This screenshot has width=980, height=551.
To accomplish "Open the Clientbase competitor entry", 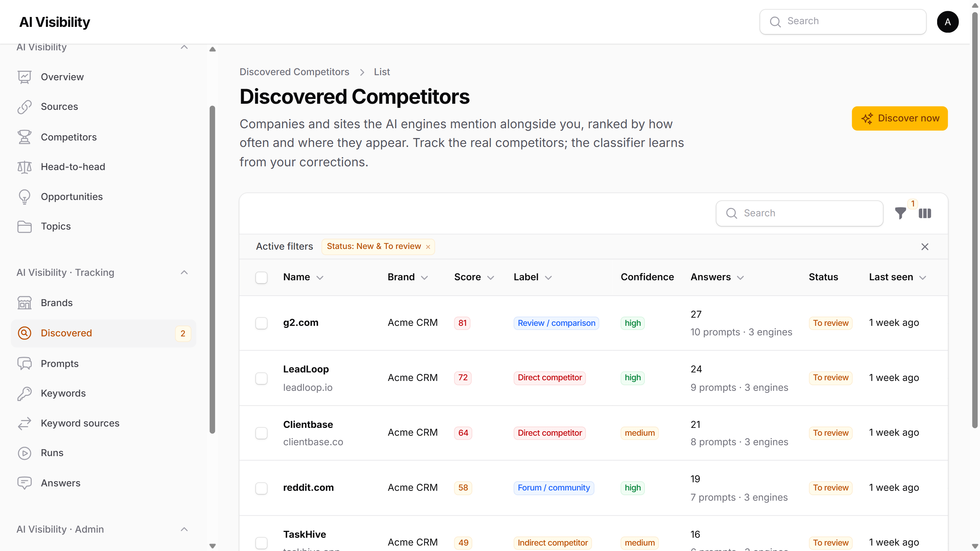I will pyautogui.click(x=308, y=425).
